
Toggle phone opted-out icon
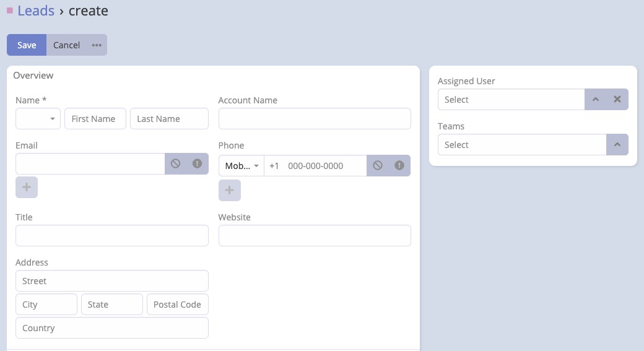(x=378, y=165)
